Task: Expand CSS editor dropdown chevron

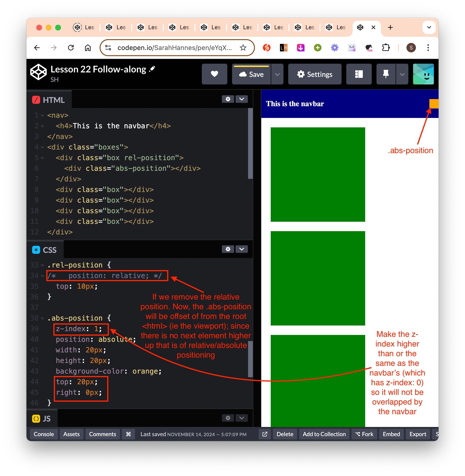Action: click(241, 249)
